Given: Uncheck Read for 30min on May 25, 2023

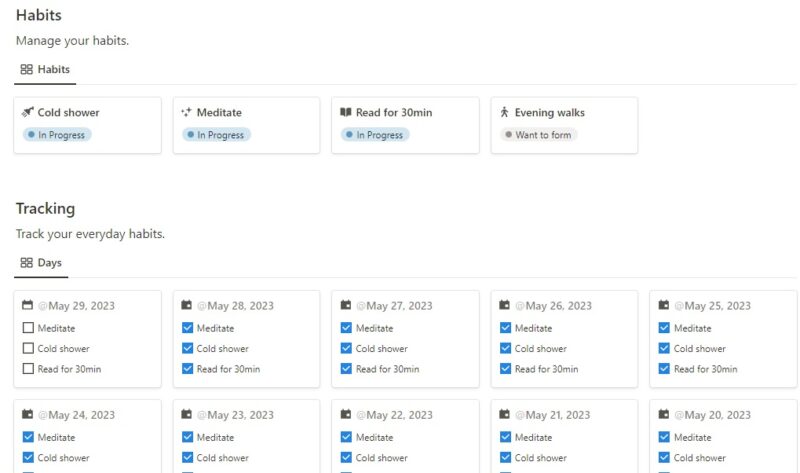Looking at the screenshot, I should 664,368.
